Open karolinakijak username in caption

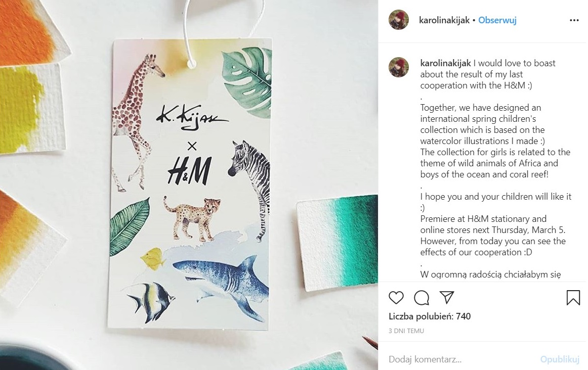[445, 63]
